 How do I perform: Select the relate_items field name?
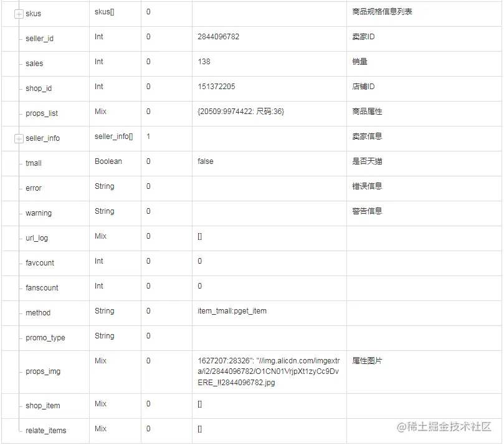[46, 431]
